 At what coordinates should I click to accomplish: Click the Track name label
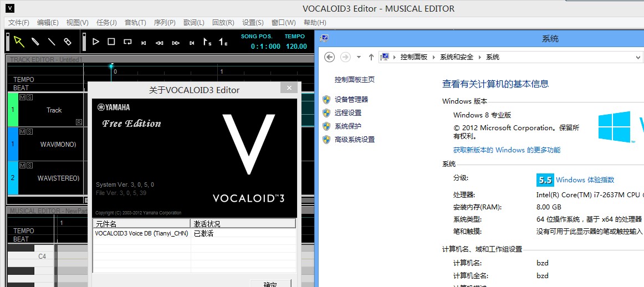[x=54, y=110]
